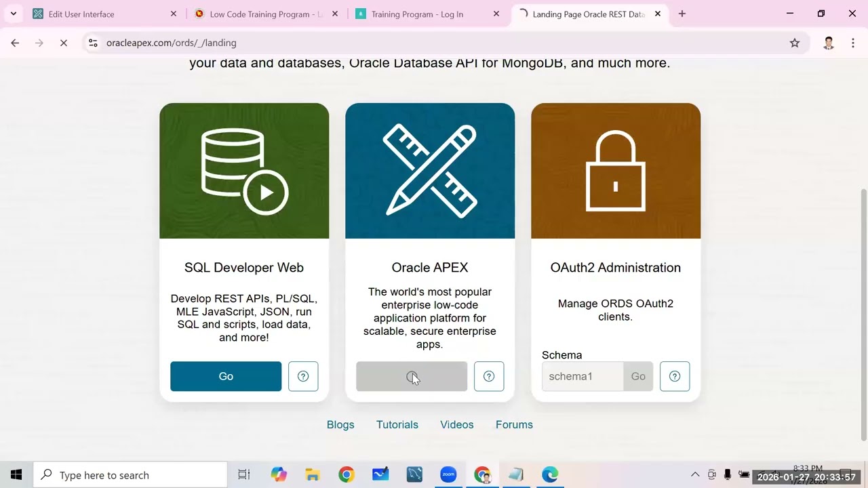
Task: Go forward to the next page
Action: click(x=39, y=43)
